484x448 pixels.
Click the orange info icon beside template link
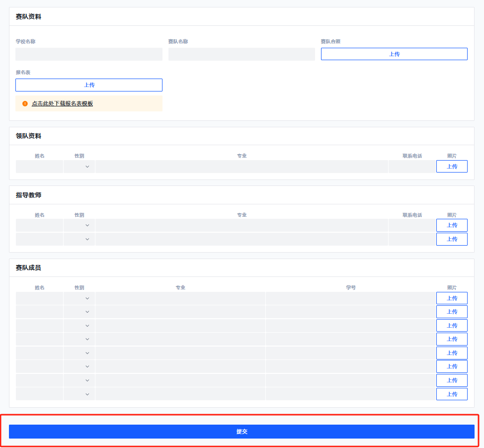(25, 104)
